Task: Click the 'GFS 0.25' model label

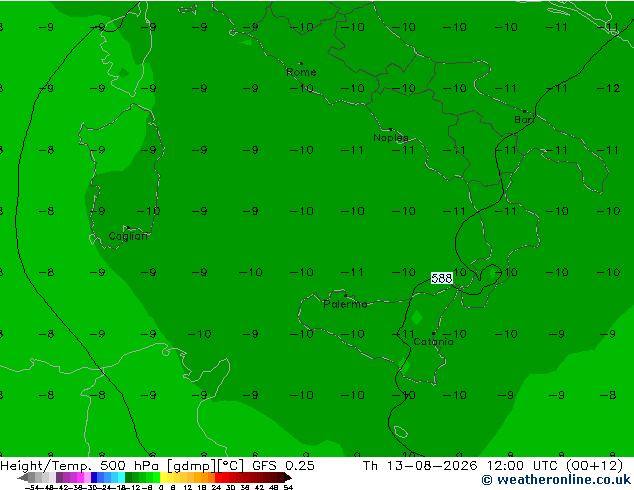Action: (x=283, y=466)
